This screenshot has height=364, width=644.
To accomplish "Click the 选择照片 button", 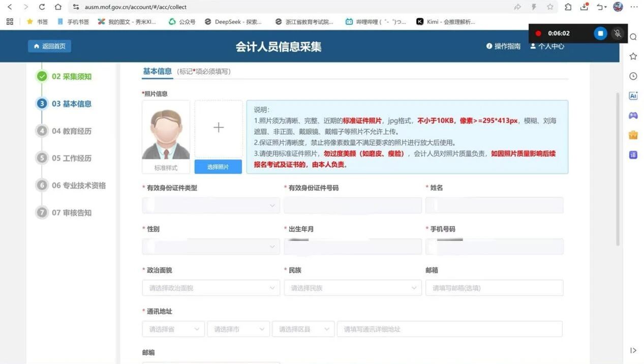I will click(218, 167).
